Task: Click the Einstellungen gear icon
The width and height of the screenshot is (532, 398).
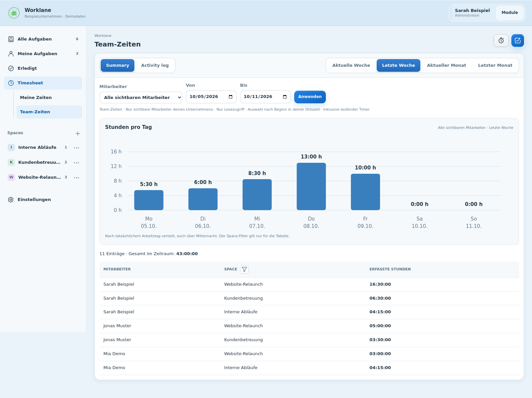Action: click(x=11, y=200)
